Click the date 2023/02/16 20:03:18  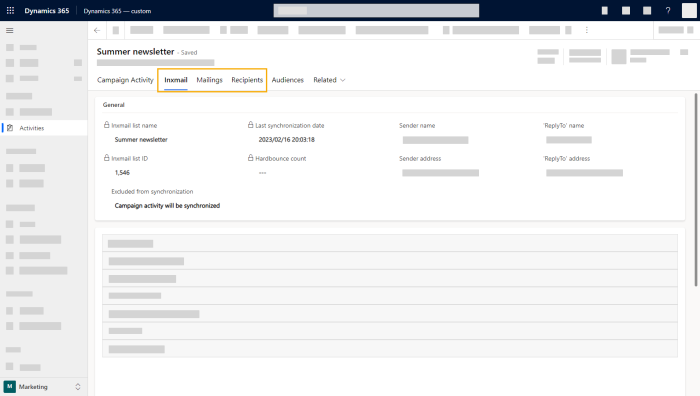pos(287,140)
